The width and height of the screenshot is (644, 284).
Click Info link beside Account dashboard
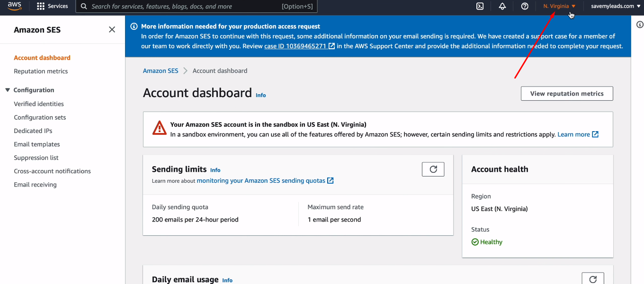tap(261, 95)
